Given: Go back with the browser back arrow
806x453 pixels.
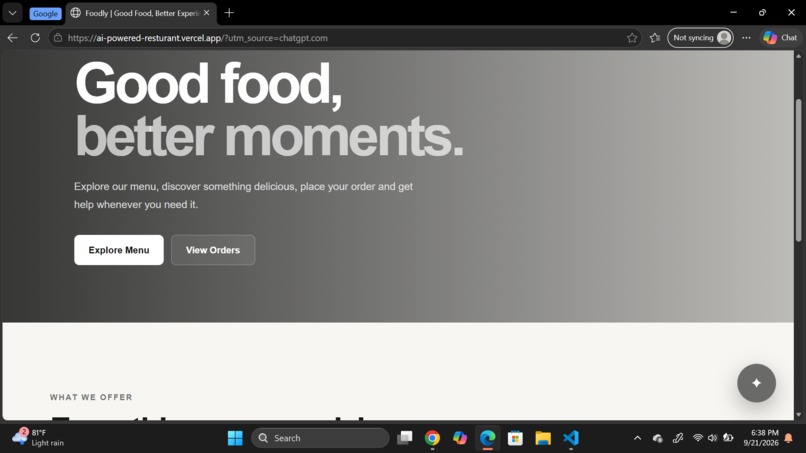Looking at the screenshot, I should pos(12,38).
